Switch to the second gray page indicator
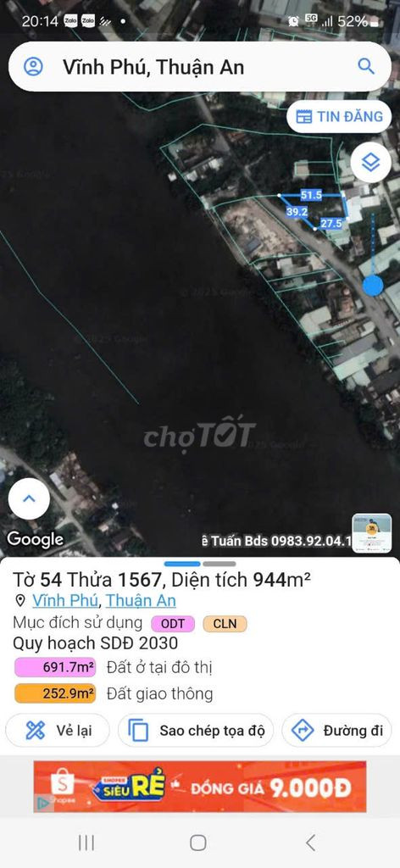 219,564
